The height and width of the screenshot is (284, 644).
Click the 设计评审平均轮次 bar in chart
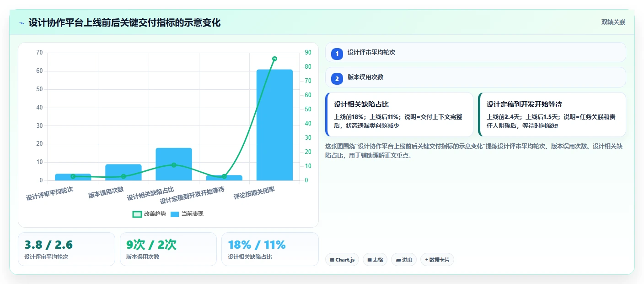73,177
